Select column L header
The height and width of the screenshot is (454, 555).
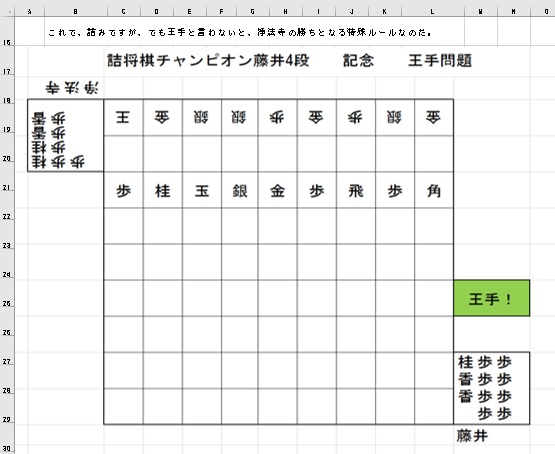[x=433, y=12]
